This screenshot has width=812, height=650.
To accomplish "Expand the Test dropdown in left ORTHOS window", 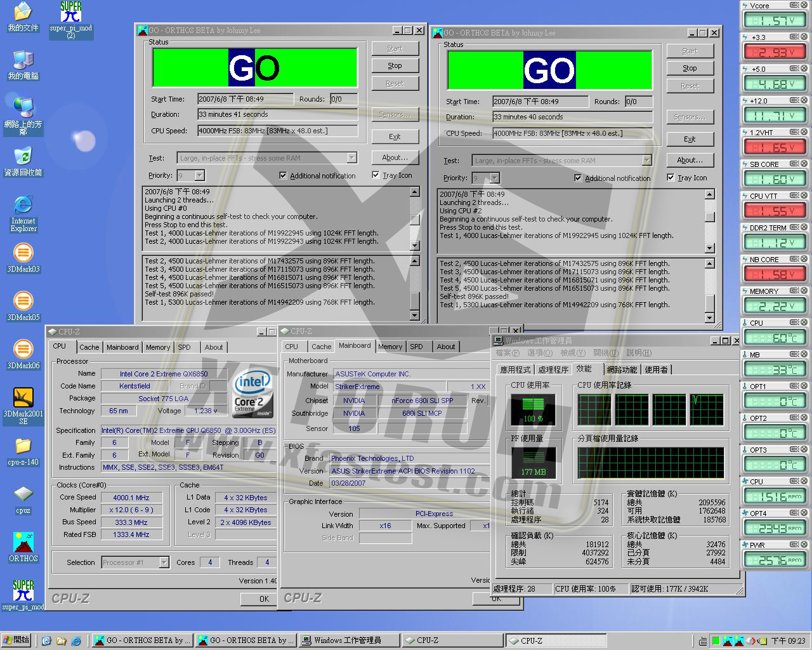I will pos(352,158).
